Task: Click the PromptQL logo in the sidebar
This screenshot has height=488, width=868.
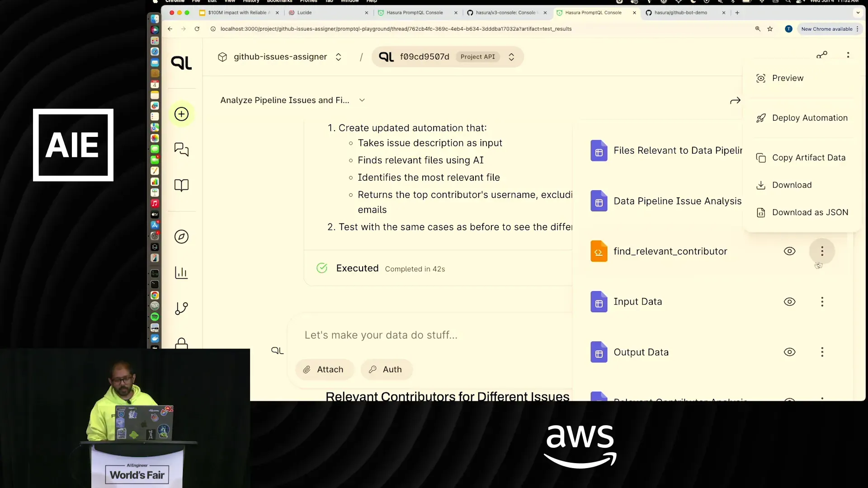Action: (x=181, y=62)
